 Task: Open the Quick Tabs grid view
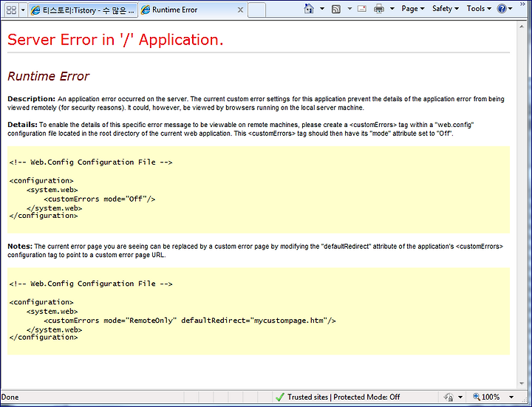point(11,10)
